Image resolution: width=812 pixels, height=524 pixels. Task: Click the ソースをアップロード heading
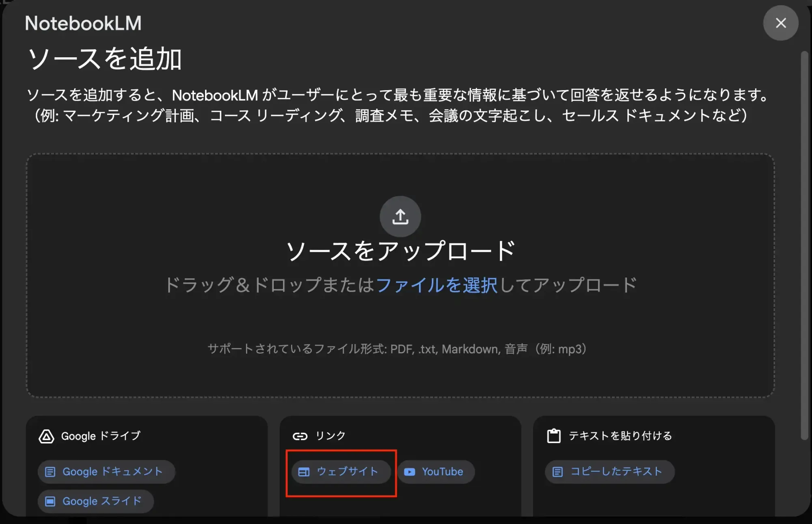click(401, 251)
